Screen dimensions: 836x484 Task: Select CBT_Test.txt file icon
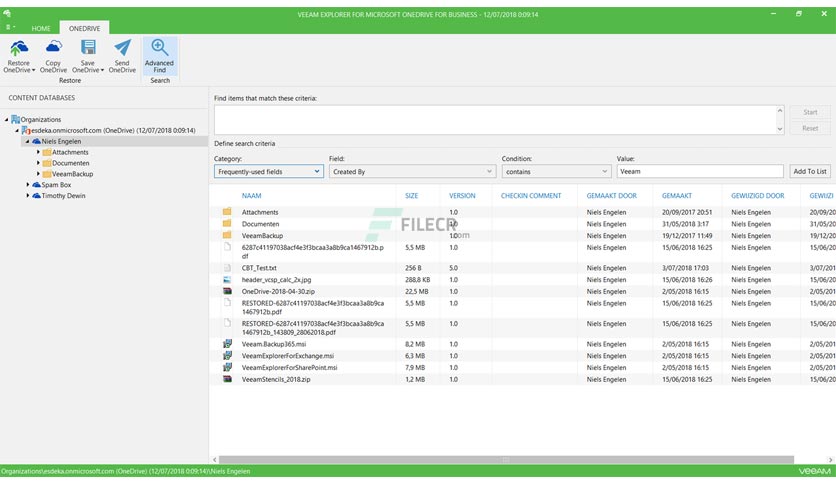(227, 268)
